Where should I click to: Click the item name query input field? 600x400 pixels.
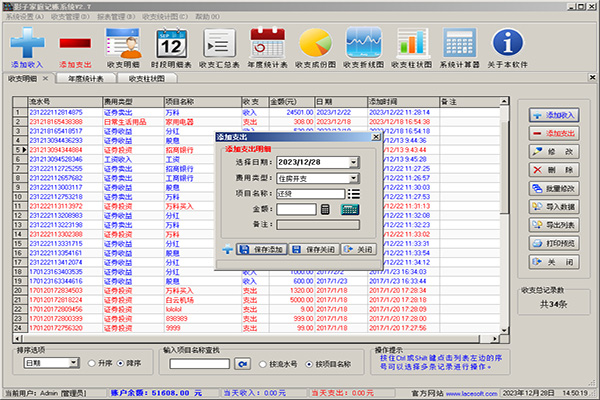coord(200,364)
